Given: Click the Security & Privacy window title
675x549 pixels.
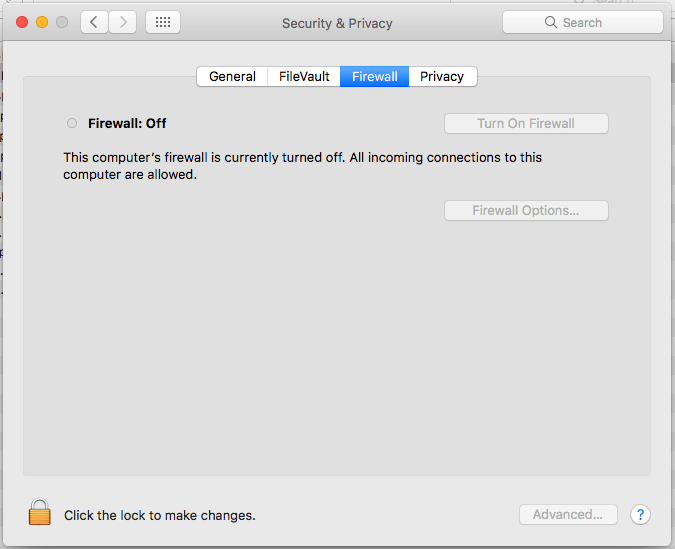Looking at the screenshot, I should (337, 23).
